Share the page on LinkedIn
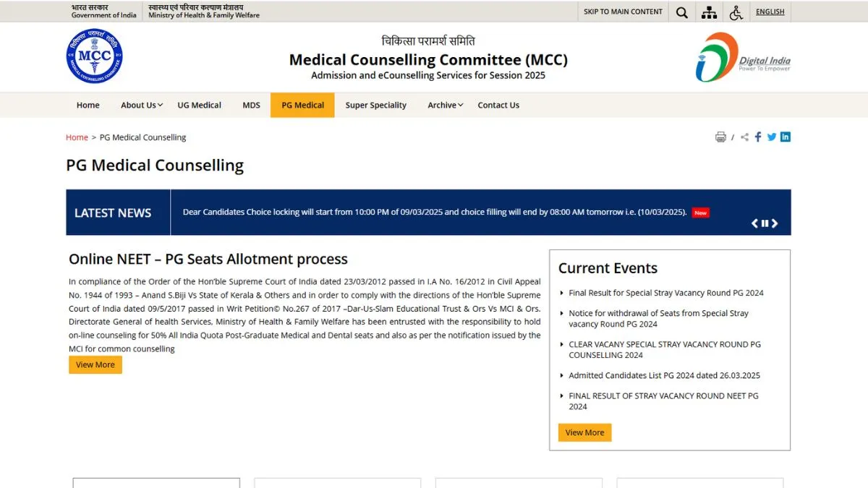Screen dimensions: 868x488 click(x=785, y=137)
